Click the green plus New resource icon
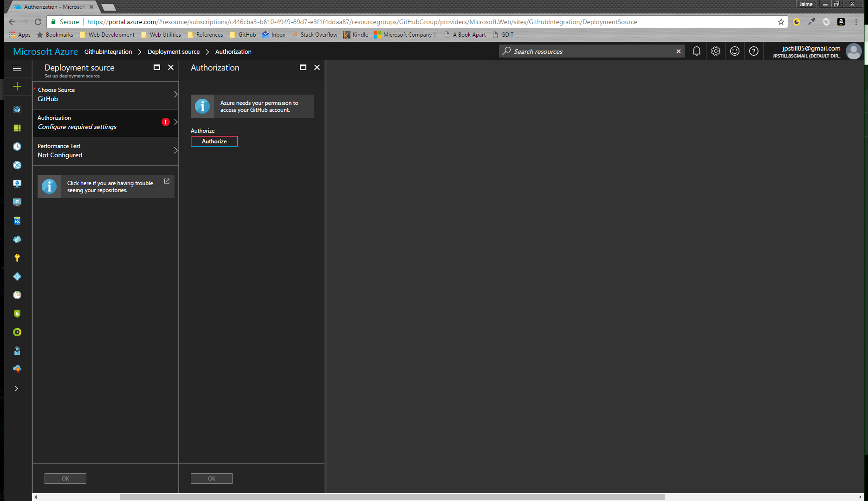 pos(17,87)
